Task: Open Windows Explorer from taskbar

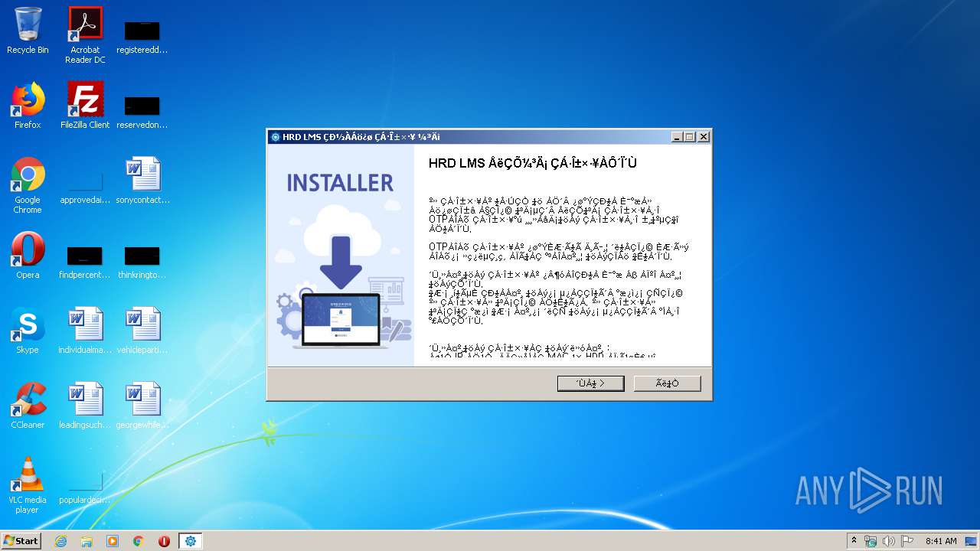Action: pos(87,541)
